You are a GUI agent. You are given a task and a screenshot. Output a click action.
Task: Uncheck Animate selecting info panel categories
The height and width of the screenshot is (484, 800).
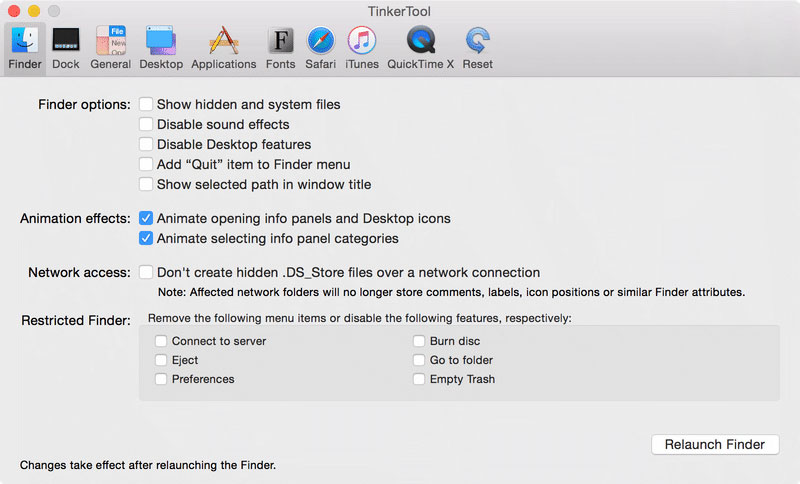[147, 238]
